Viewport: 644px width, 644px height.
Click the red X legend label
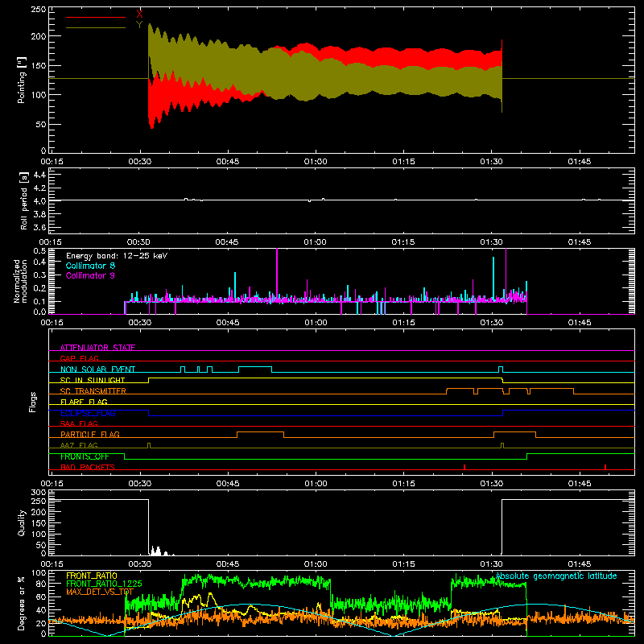tap(139, 14)
